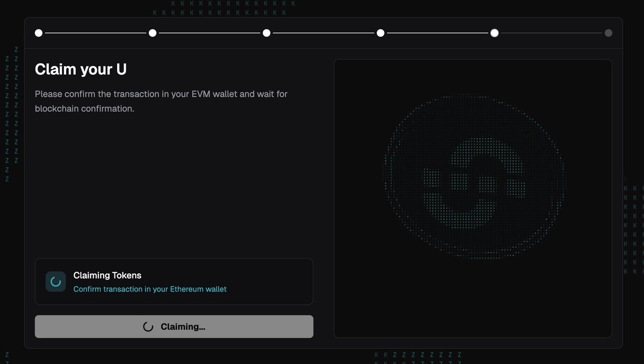
Task: Click the dotted U token coin graphic
Action: 474,176
